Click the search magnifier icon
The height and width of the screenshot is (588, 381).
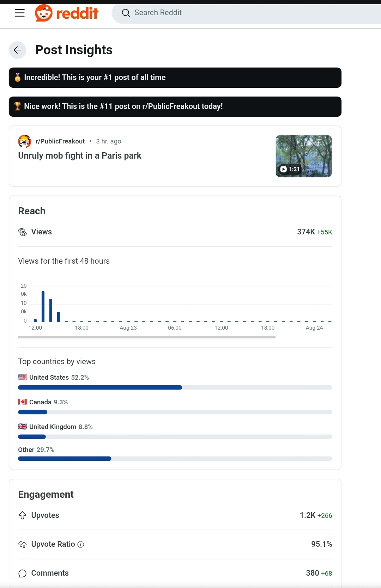(126, 13)
